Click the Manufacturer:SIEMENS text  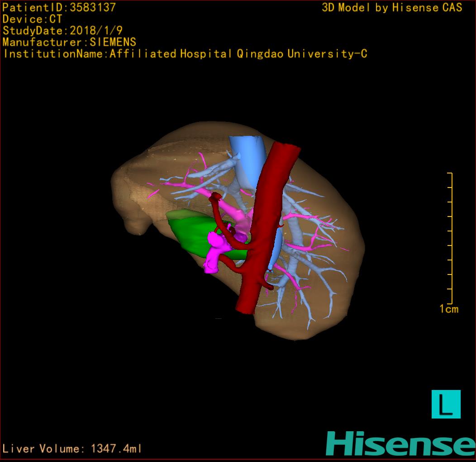(x=69, y=42)
